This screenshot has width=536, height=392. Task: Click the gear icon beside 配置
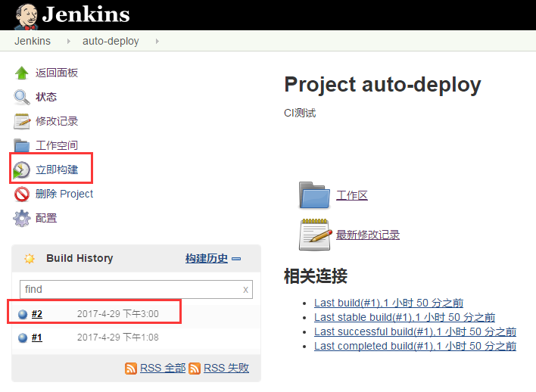click(x=21, y=219)
